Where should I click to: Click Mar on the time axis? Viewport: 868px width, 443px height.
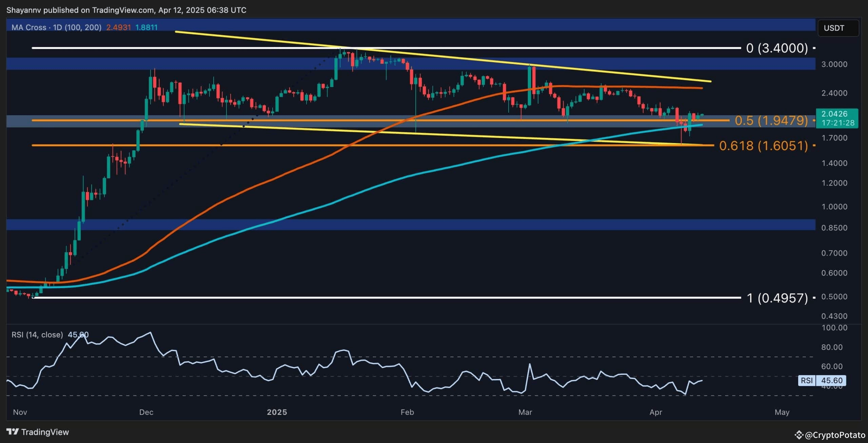tap(526, 412)
